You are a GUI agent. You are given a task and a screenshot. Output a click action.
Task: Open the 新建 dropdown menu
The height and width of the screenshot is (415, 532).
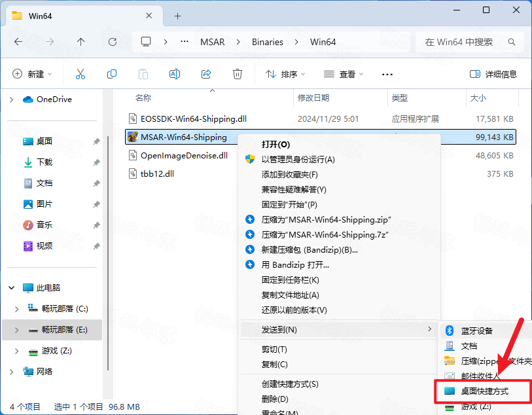point(33,74)
